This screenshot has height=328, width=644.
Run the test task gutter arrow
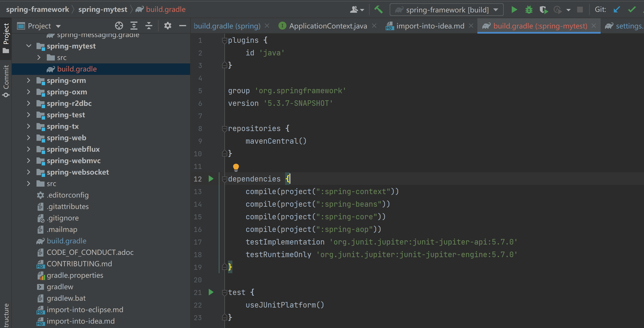(211, 292)
